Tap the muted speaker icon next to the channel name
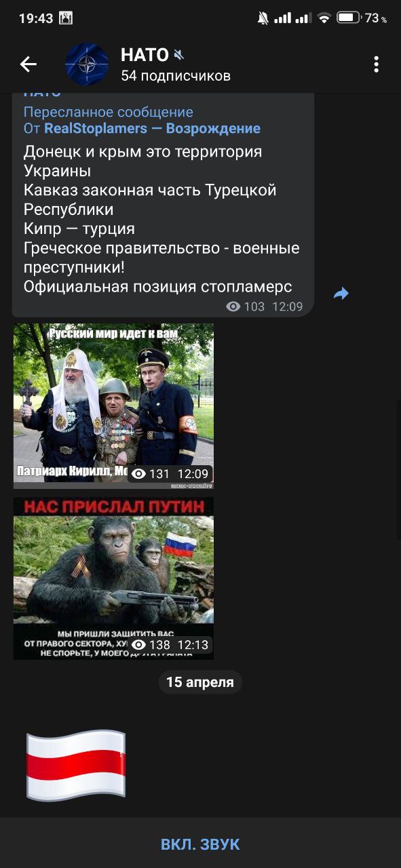 pyautogui.click(x=179, y=54)
